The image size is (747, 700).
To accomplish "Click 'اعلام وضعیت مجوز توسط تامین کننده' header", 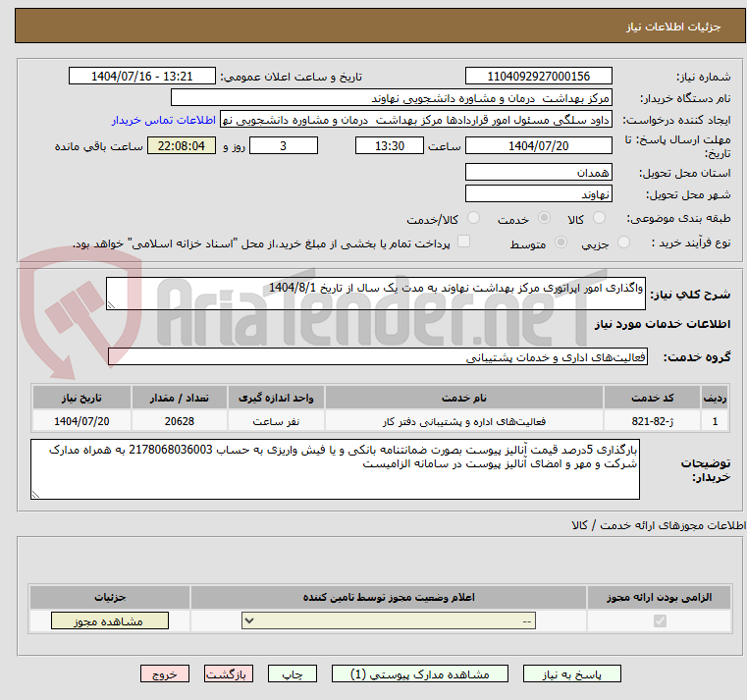I will (x=389, y=597).
